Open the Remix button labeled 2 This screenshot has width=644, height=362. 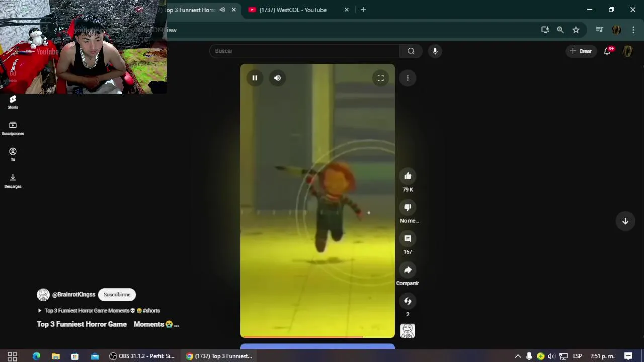[x=408, y=301]
